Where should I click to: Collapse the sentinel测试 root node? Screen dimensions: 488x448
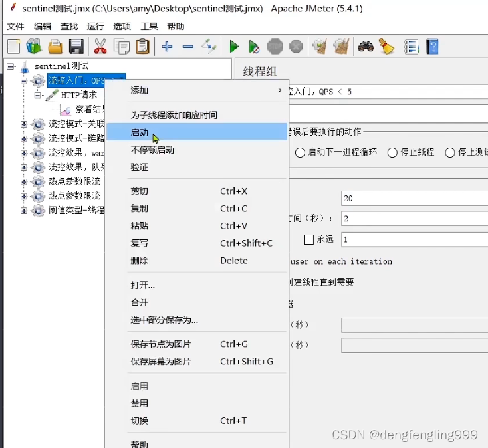coord(10,66)
